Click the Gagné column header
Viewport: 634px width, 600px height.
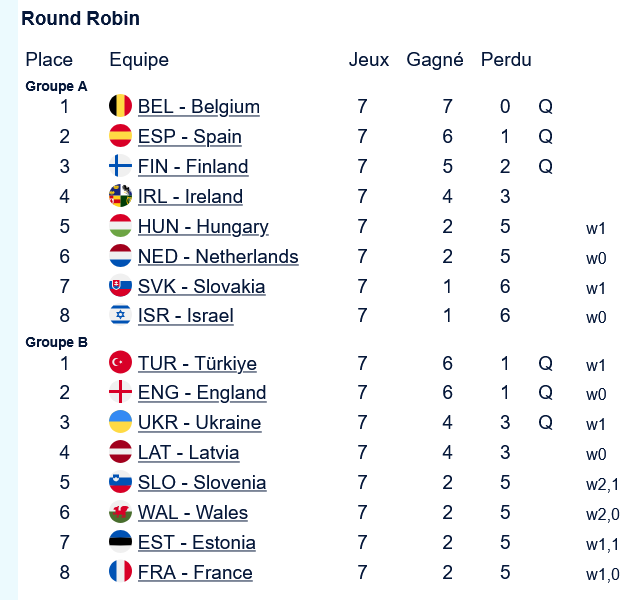[x=434, y=60]
